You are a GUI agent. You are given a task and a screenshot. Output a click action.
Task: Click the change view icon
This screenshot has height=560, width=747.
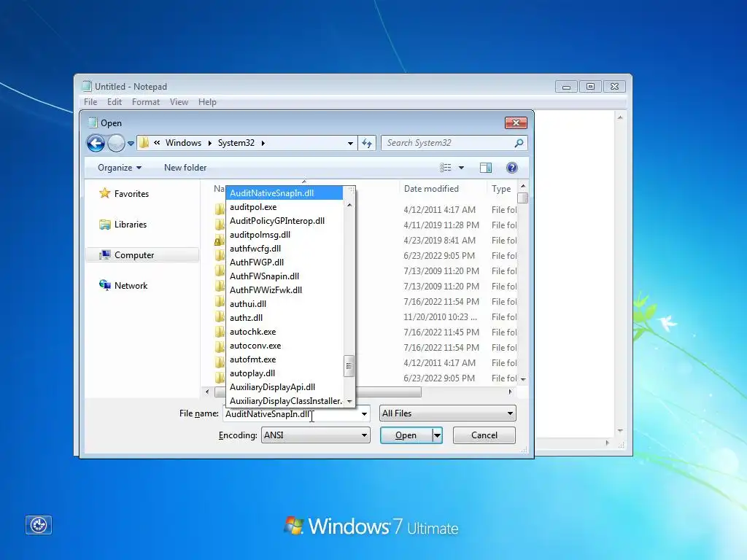point(446,168)
